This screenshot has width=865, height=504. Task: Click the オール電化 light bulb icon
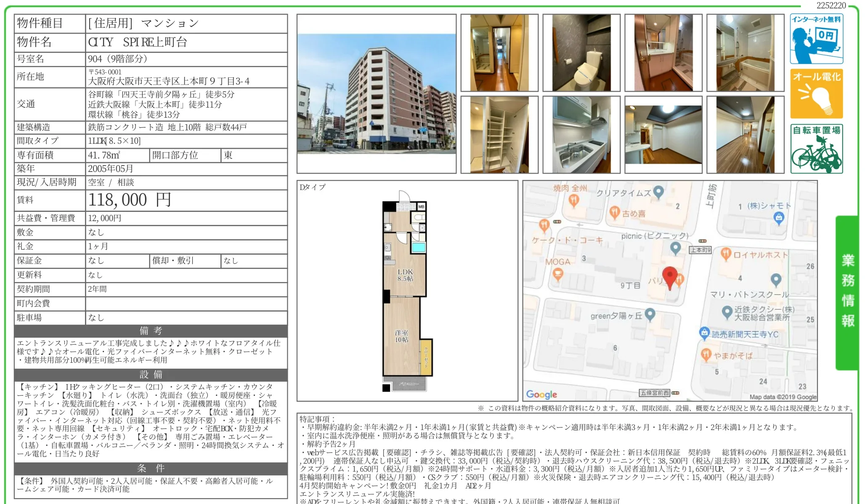(816, 94)
